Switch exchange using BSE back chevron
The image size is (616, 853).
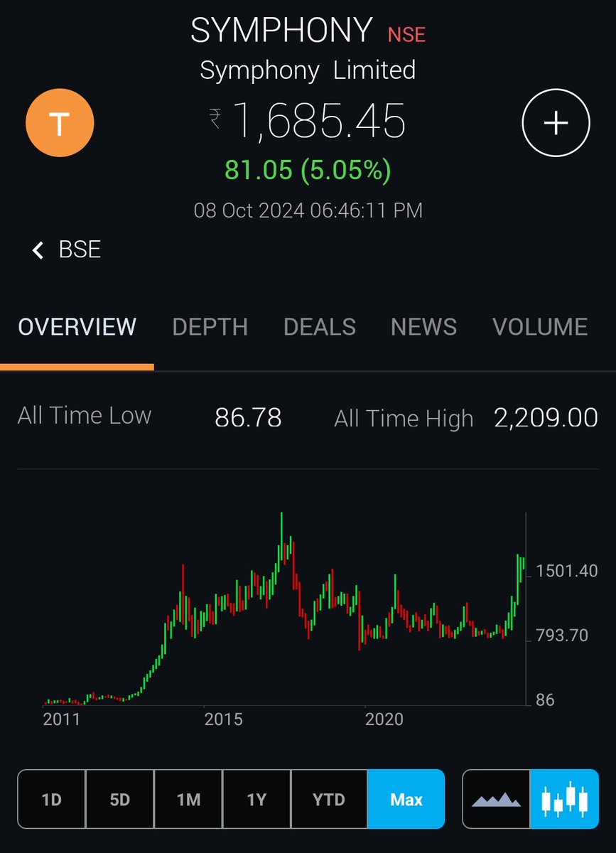pos(38,250)
